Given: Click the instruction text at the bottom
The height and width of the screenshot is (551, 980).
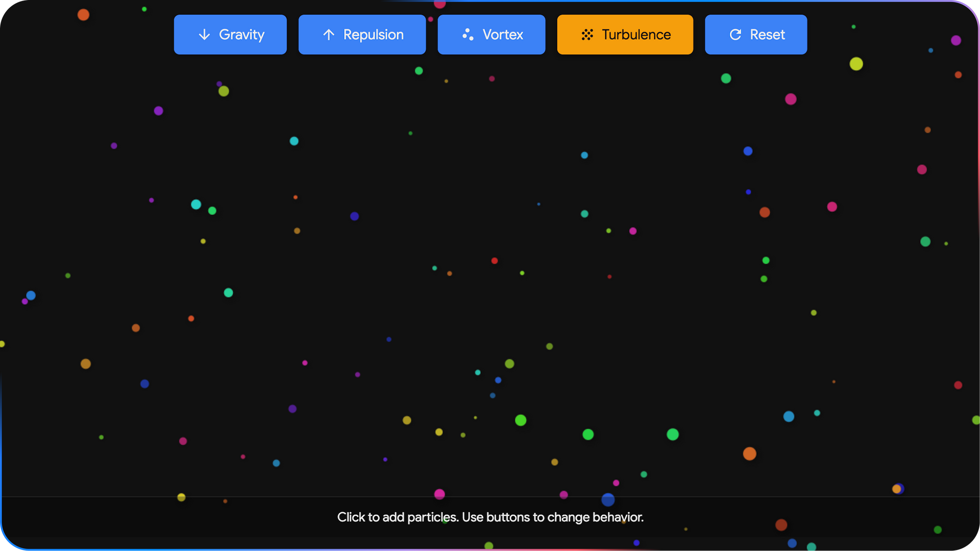Looking at the screenshot, I should (x=490, y=517).
